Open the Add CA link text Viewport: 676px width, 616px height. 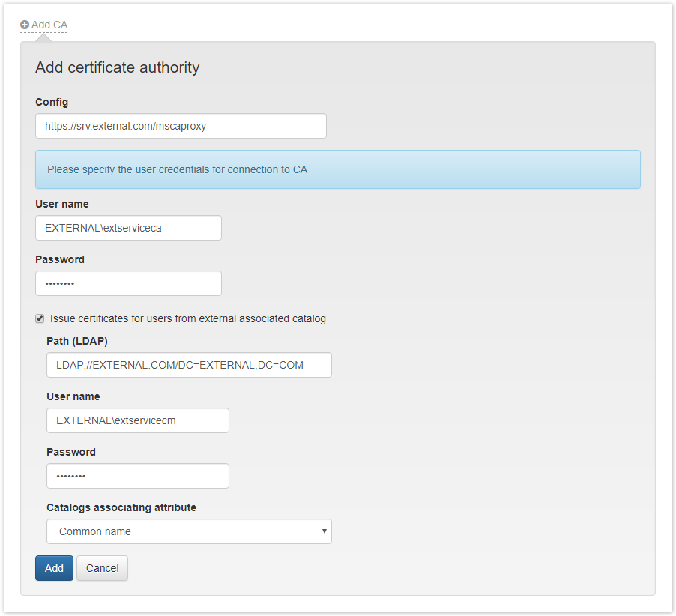pyautogui.click(x=49, y=25)
